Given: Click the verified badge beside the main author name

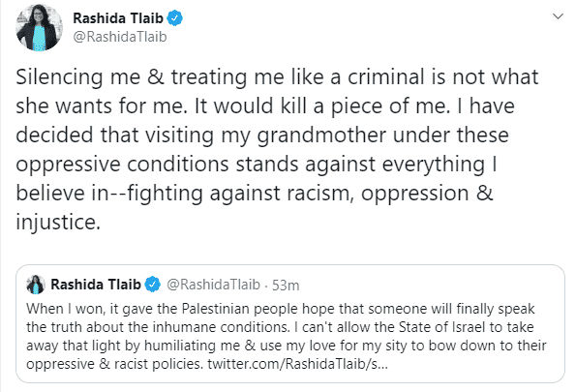Looking at the screenshot, I should point(175,18).
